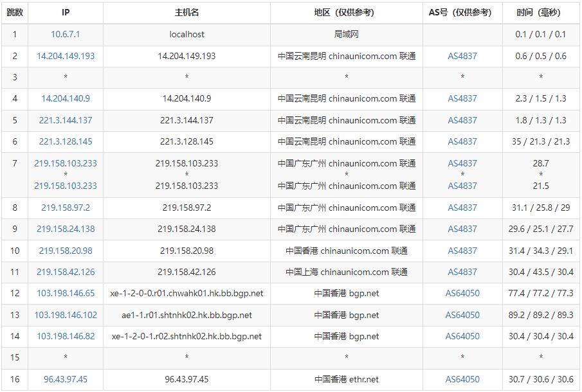The height and width of the screenshot is (392, 582).
Task: Click AS4837 link in hop 9 row
Action: 462,229
